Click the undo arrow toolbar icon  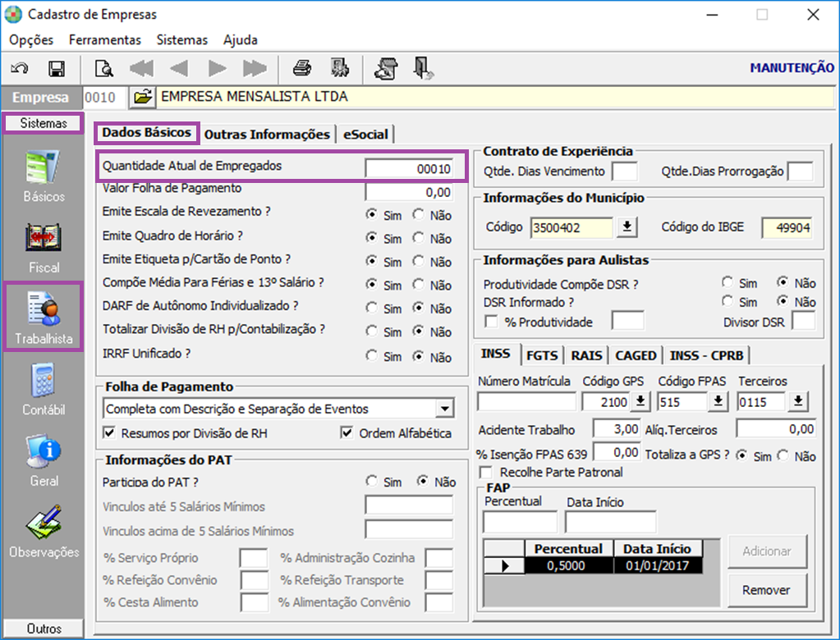(20, 68)
